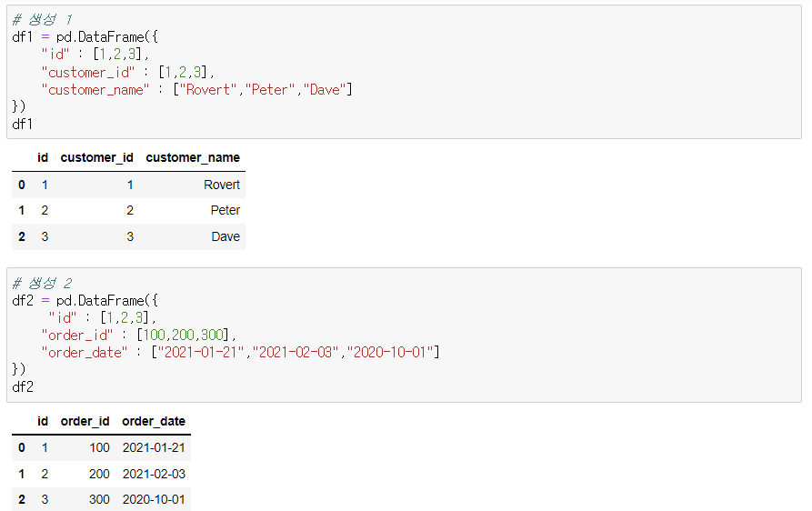Click the 'df2 = pd.DataFrame({' code line

pyautogui.click(x=85, y=301)
